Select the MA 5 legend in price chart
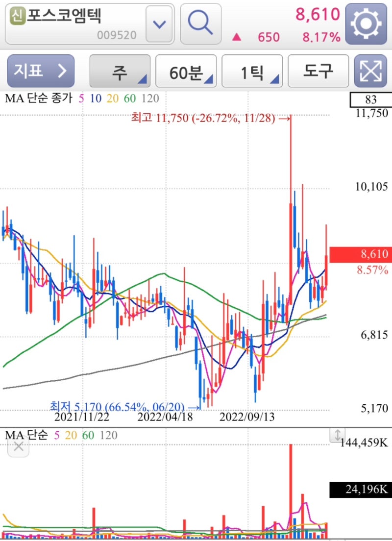Screen dimensions: 392x541 click(81, 98)
